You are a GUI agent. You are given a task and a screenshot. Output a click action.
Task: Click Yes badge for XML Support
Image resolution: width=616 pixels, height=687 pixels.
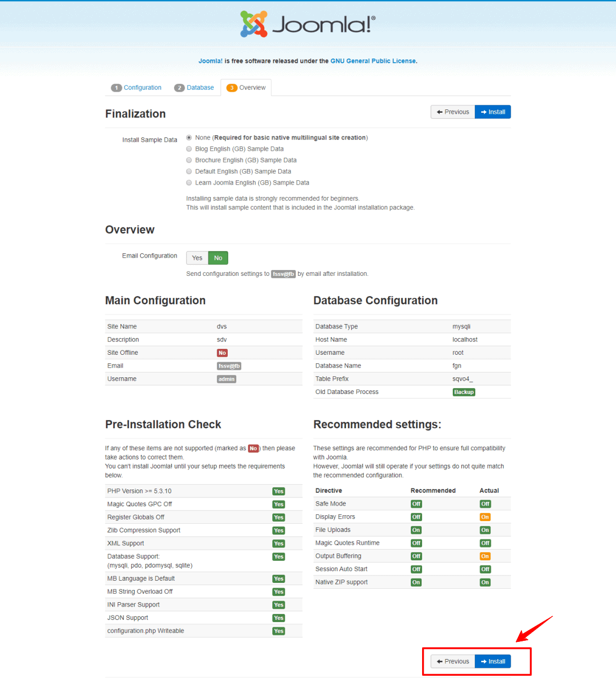pos(279,544)
